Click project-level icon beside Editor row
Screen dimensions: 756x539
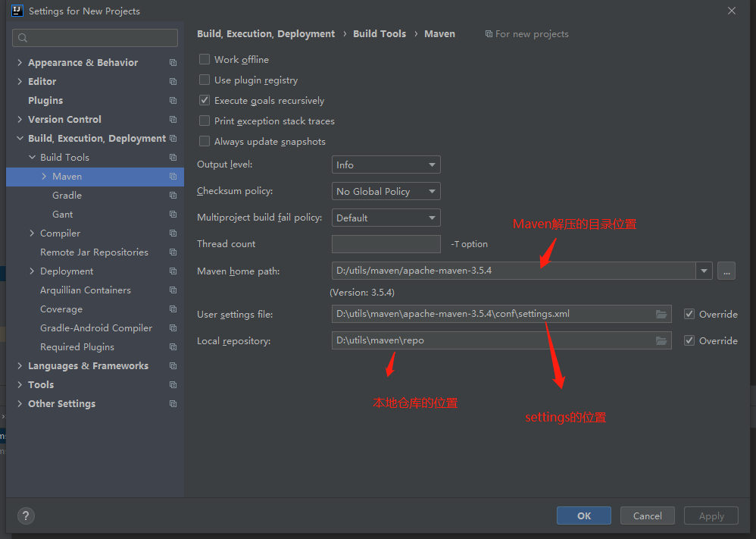click(x=173, y=82)
